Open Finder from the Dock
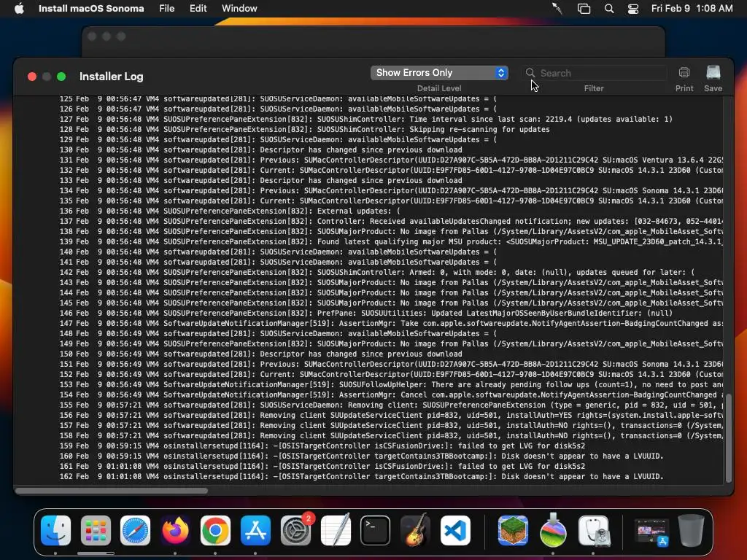Viewport: 747px width, 560px height. (x=55, y=530)
